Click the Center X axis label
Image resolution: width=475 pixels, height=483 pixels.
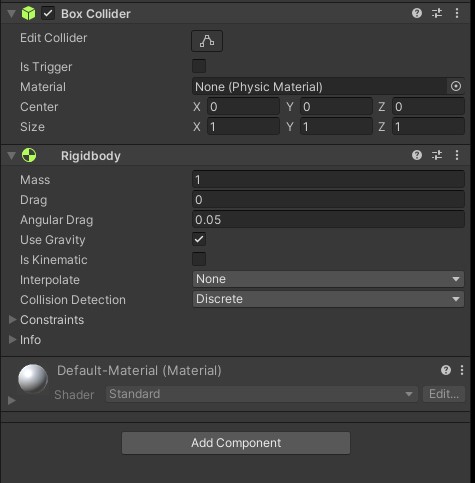[x=197, y=107]
